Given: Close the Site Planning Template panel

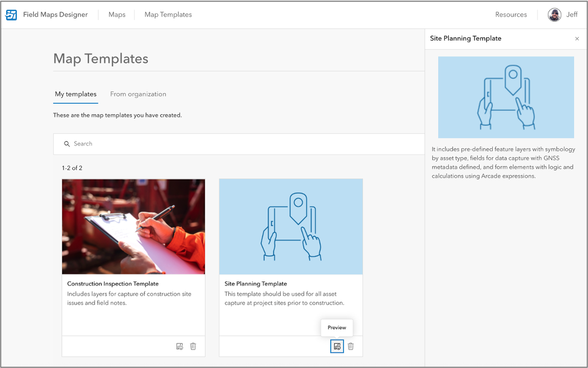Looking at the screenshot, I should 577,38.
